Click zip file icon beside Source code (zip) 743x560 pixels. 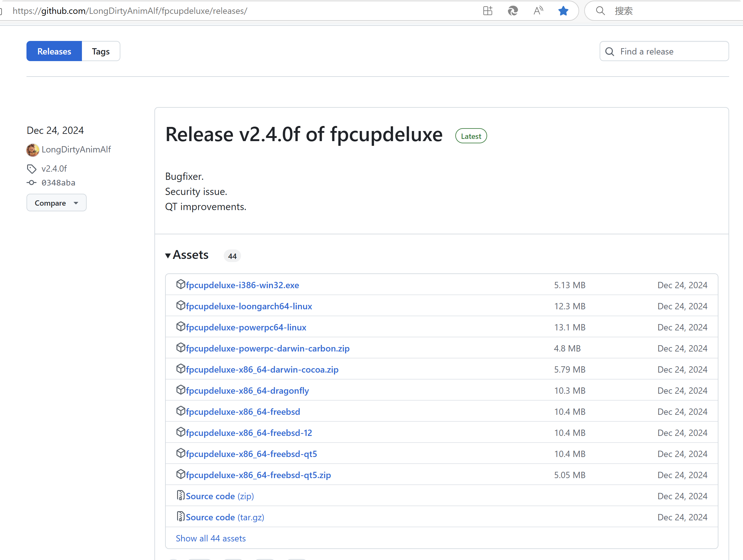(181, 495)
